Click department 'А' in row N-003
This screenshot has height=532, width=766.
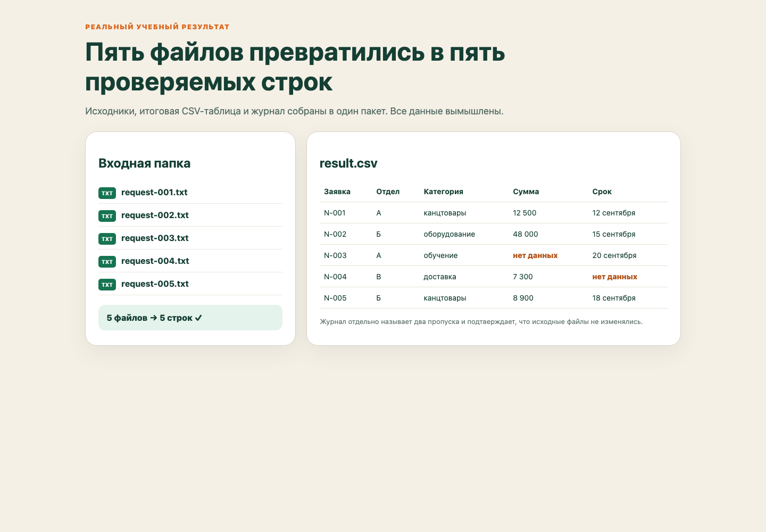click(x=379, y=255)
